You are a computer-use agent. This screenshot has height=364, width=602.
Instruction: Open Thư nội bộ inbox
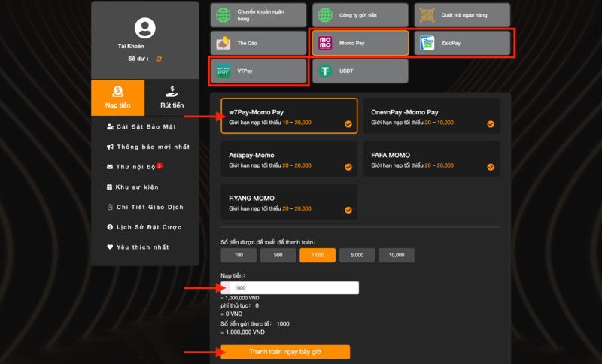135,167
